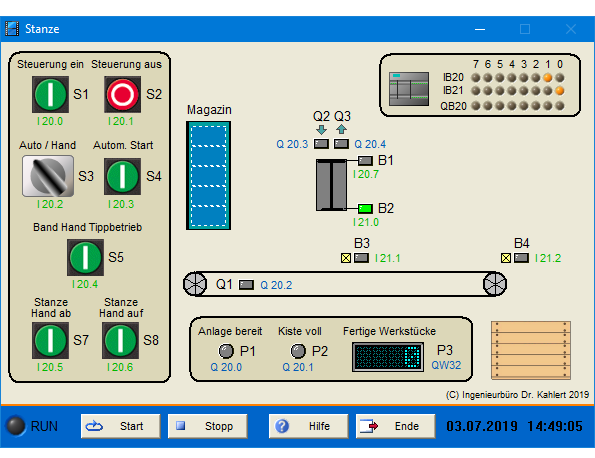Click the P3 Fertige Werkstücke counter display

388,357
